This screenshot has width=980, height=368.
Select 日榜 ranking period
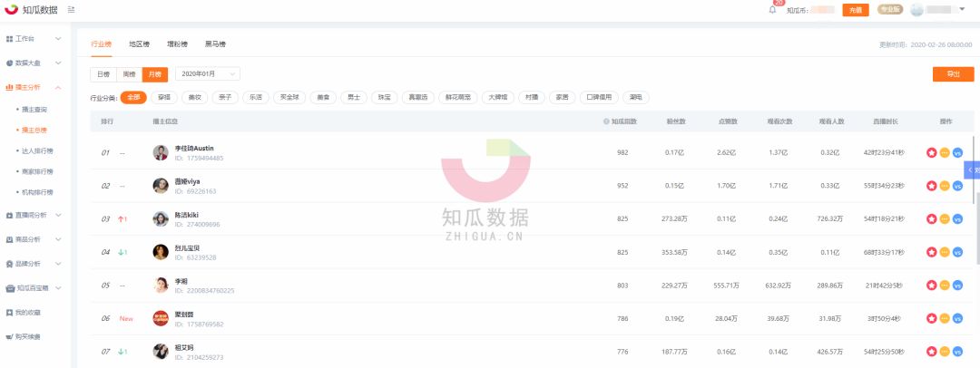pos(103,74)
